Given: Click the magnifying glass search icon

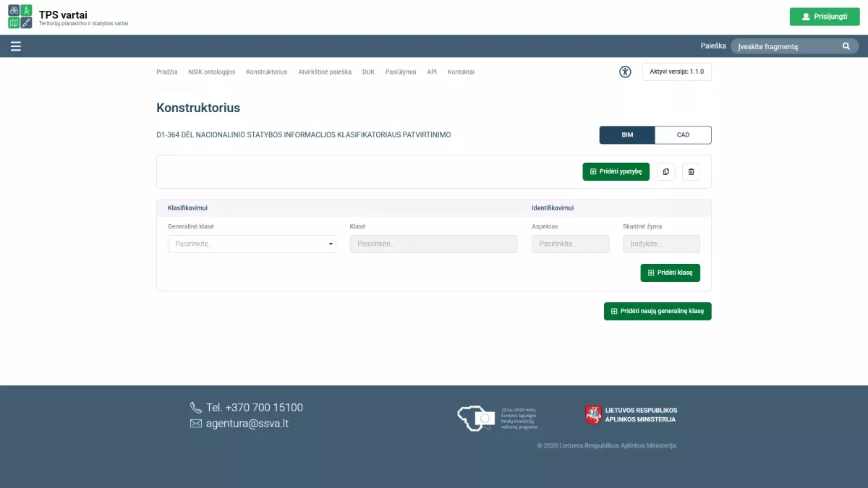Looking at the screenshot, I should click(846, 46).
